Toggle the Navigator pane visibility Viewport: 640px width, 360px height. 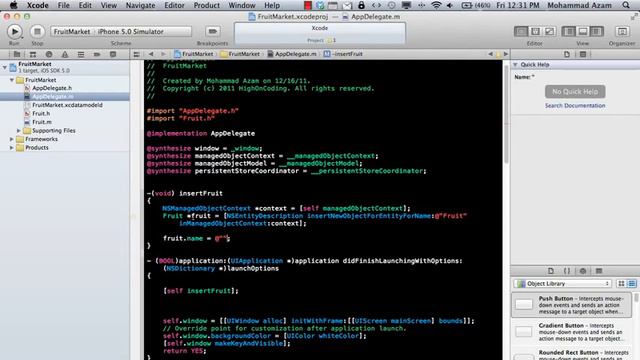[569, 31]
